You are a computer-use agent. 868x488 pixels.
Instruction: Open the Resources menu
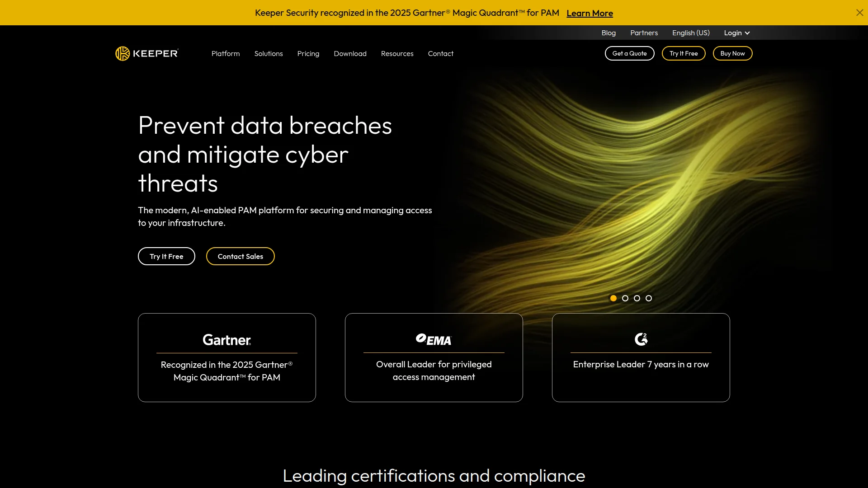pos(397,54)
